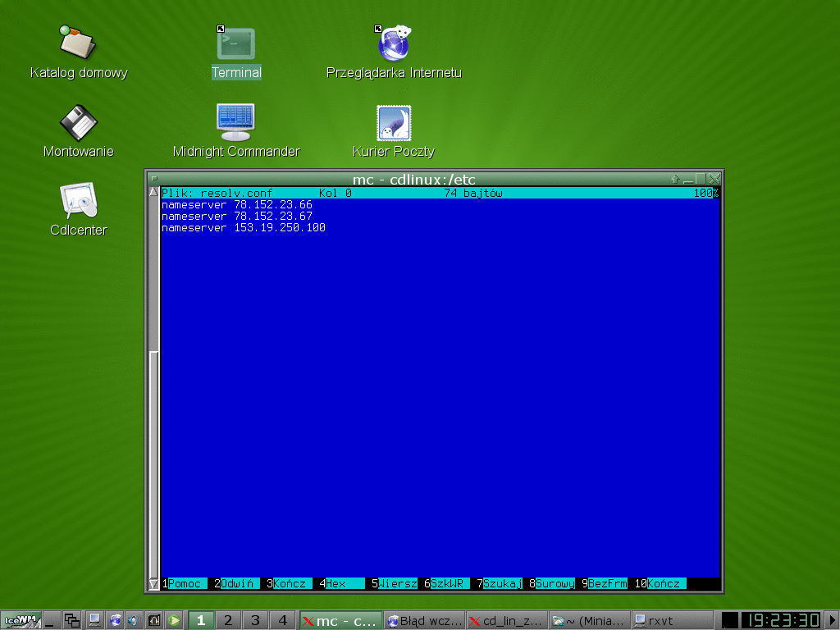Click the 'Plik: resolv.conf' header text
The height and width of the screenshot is (630, 840).
[x=217, y=193]
